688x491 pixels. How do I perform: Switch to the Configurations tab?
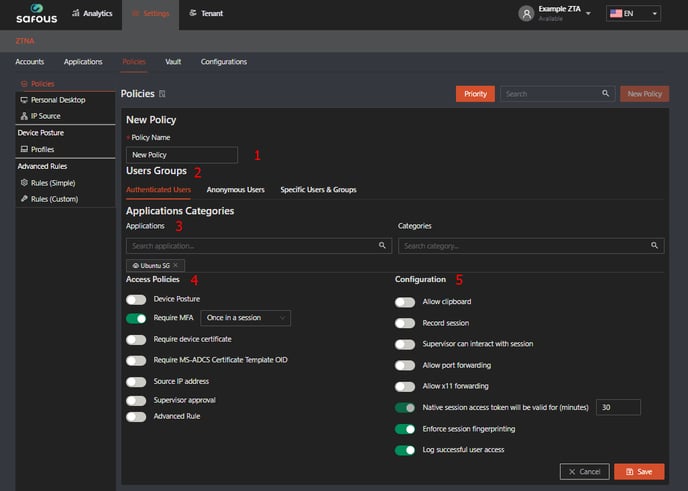(x=224, y=62)
